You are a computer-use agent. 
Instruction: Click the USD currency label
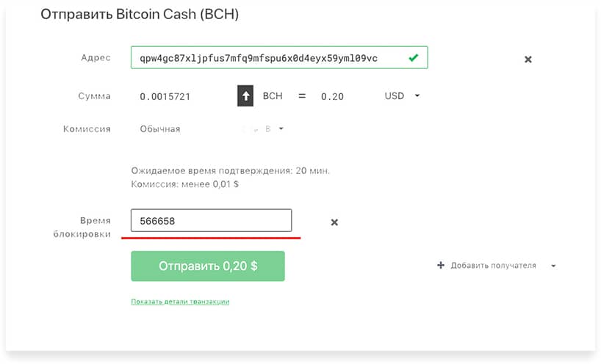click(x=395, y=95)
